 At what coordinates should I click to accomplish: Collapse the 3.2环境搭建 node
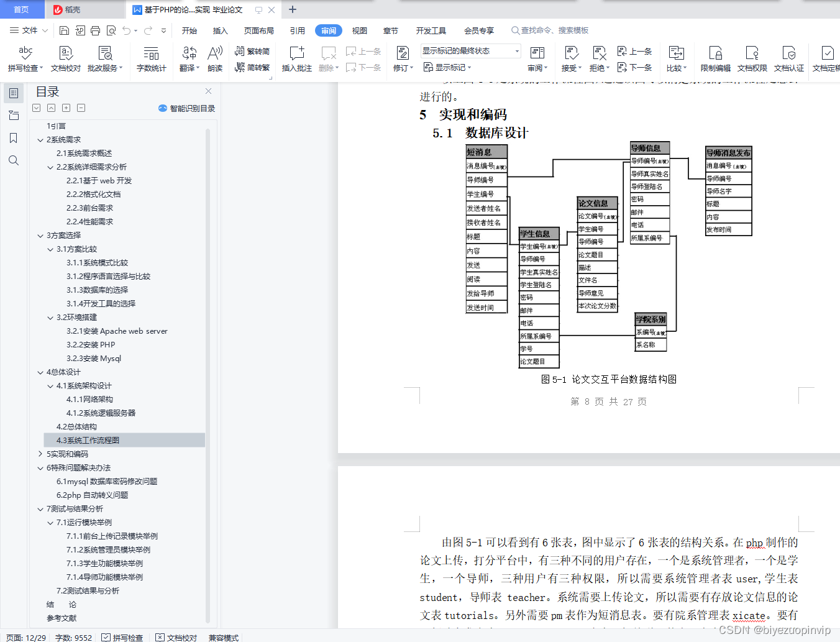pos(50,318)
